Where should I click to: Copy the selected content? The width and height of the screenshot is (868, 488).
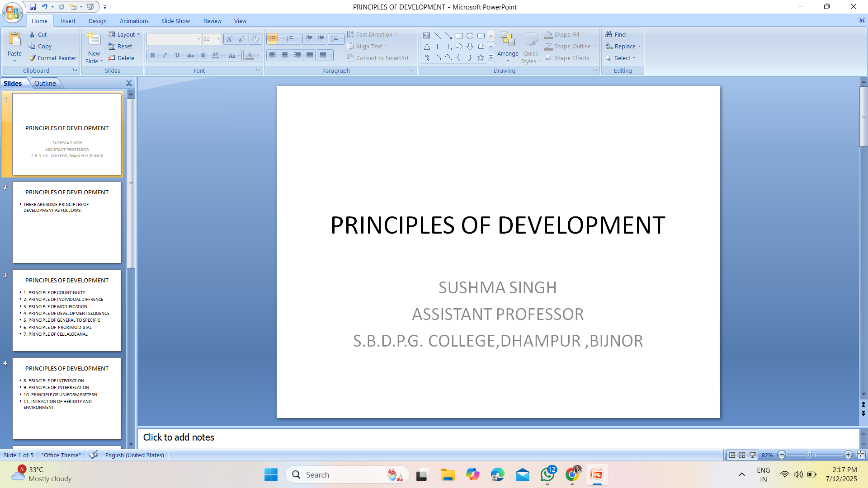pos(40,46)
